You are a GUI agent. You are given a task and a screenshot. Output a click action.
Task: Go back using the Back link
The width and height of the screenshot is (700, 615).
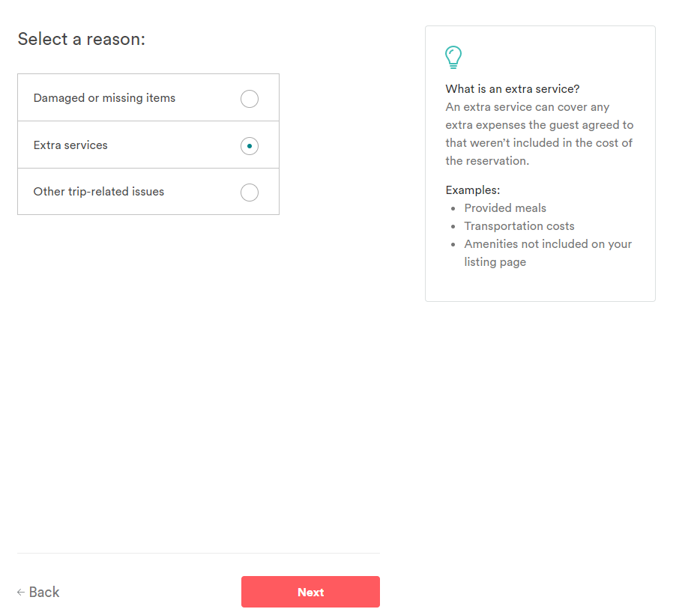pyautogui.click(x=44, y=593)
